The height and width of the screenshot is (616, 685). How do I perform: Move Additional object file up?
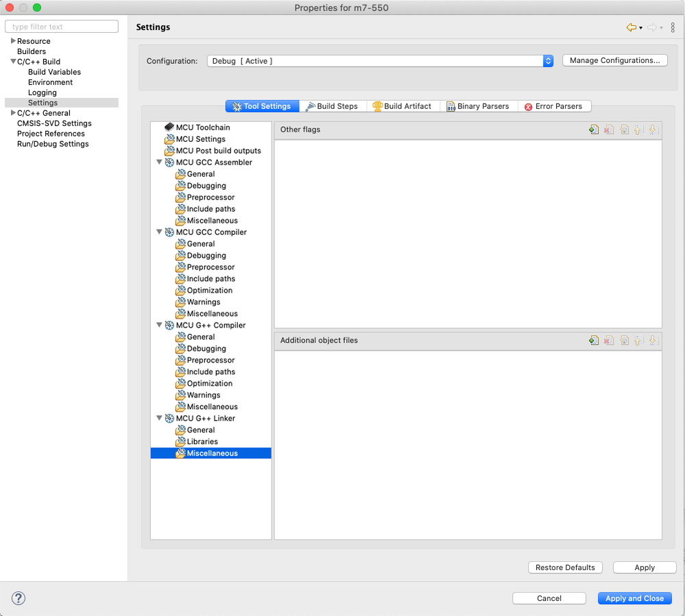638,341
